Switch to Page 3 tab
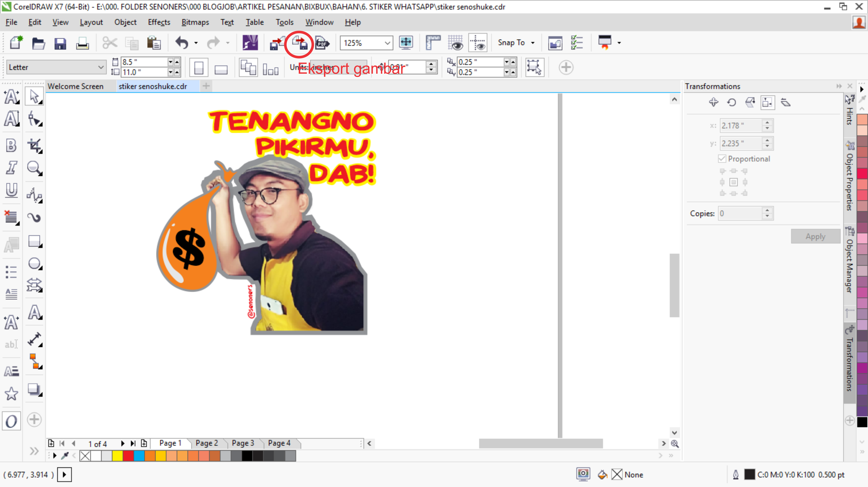Viewport: 868px width, 487px height. 243,443
